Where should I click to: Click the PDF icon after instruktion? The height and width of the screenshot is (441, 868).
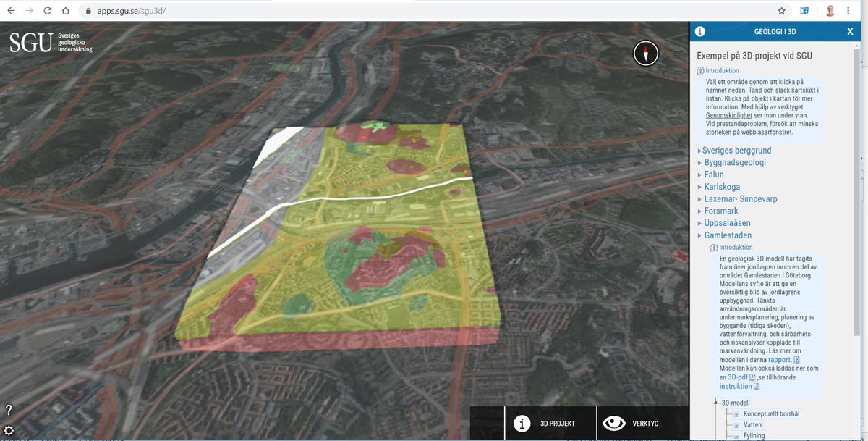757,387
